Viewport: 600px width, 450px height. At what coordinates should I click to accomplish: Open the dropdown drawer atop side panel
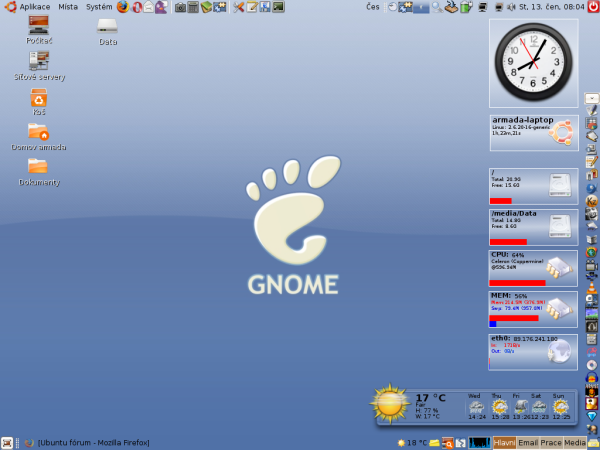(592, 98)
